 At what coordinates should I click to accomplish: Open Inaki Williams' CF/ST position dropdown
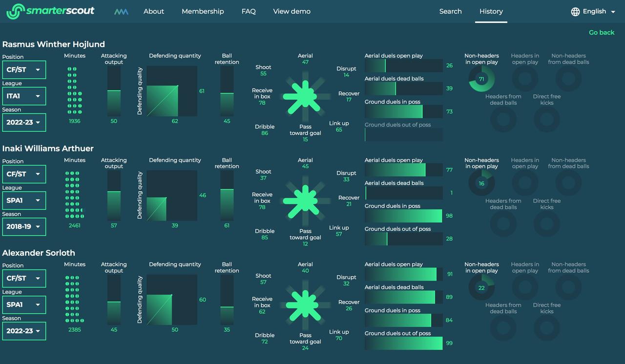(24, 174)
